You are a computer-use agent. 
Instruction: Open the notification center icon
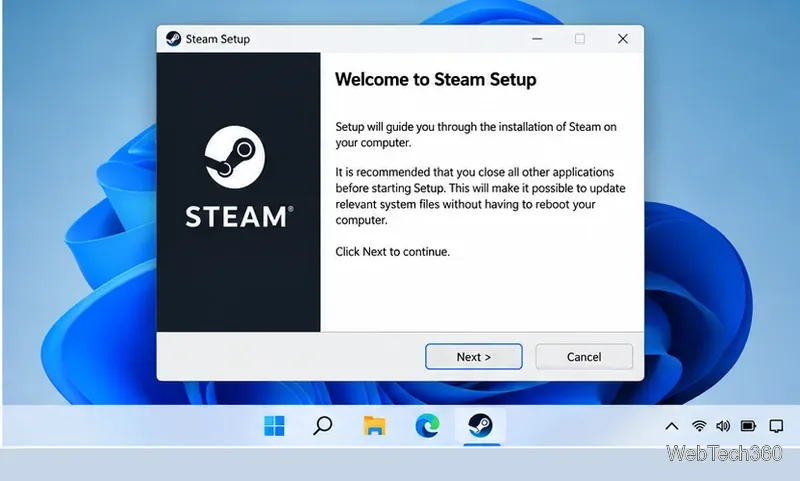click(776, 425)
